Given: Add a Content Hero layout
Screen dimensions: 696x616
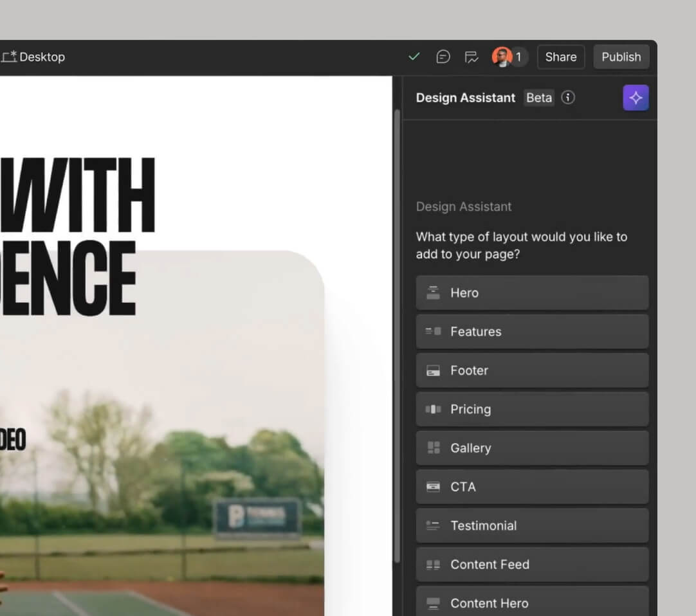Looking at the screenshot, I should coord(532,601).
